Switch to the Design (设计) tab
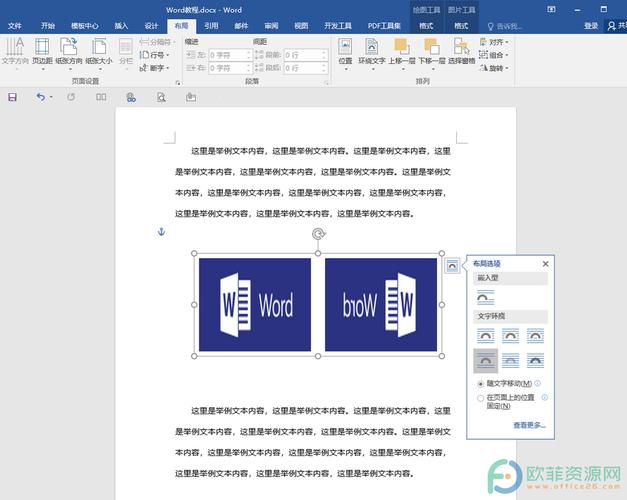 point(151,26)
